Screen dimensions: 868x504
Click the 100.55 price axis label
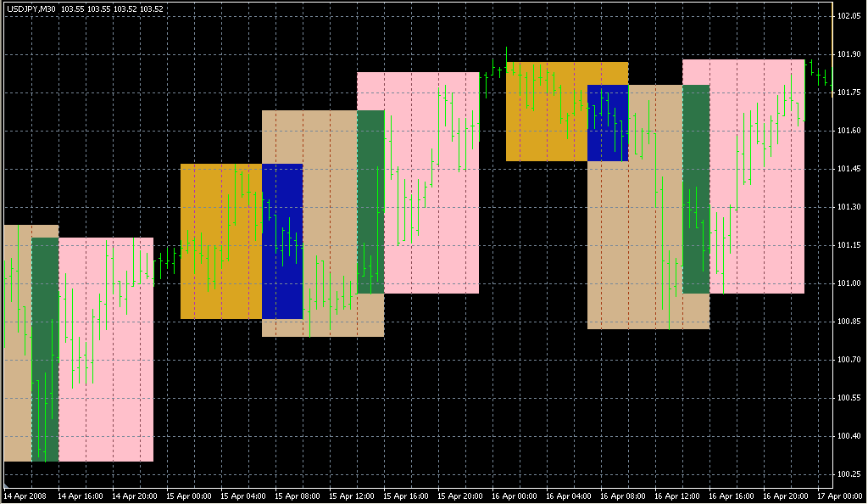[x=849, y=398]
